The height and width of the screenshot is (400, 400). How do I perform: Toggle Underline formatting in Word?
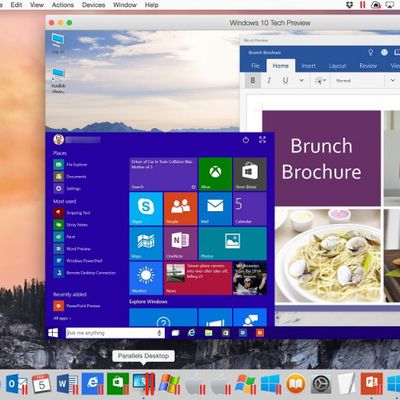(285, 80)
